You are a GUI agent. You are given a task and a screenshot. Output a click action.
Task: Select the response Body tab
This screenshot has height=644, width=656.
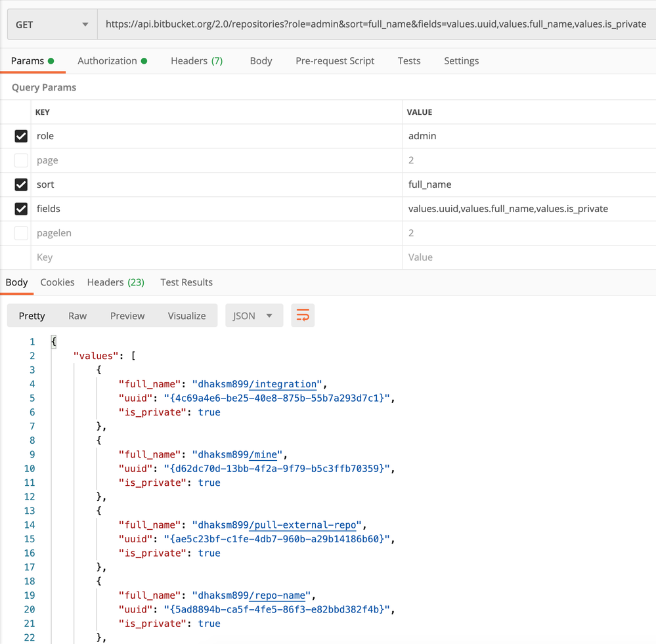click(x=16, y=282)
